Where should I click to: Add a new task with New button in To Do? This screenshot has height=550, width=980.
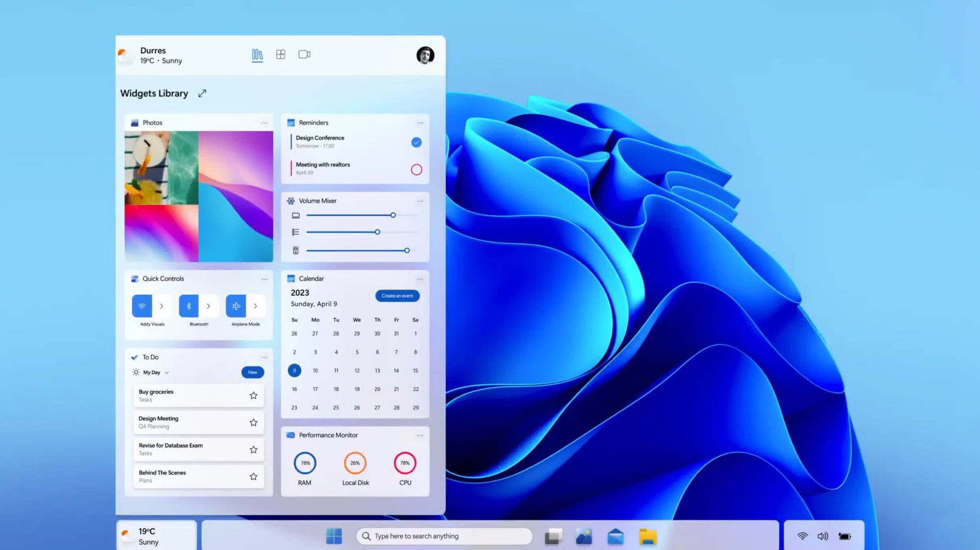(x=252, y=372)
